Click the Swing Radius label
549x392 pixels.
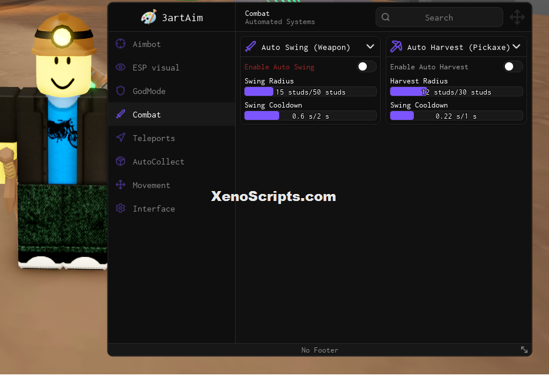(269, 81)
